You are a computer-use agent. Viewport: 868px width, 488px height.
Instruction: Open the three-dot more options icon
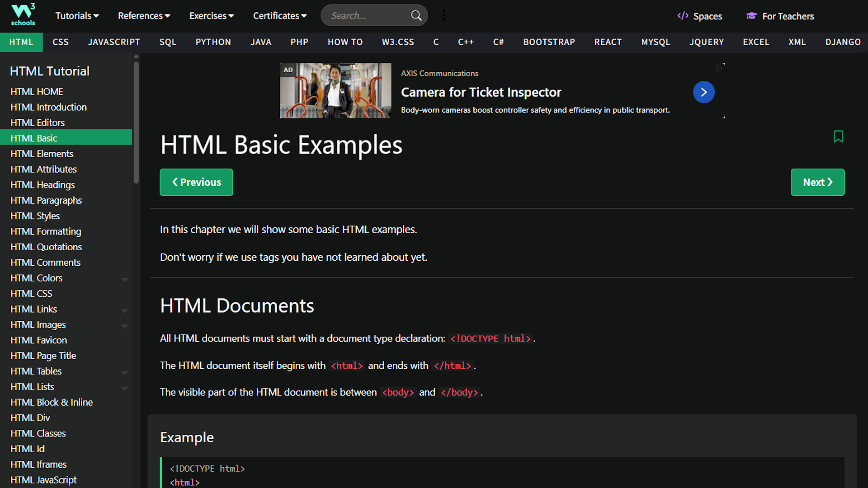[x=443, y=15]
